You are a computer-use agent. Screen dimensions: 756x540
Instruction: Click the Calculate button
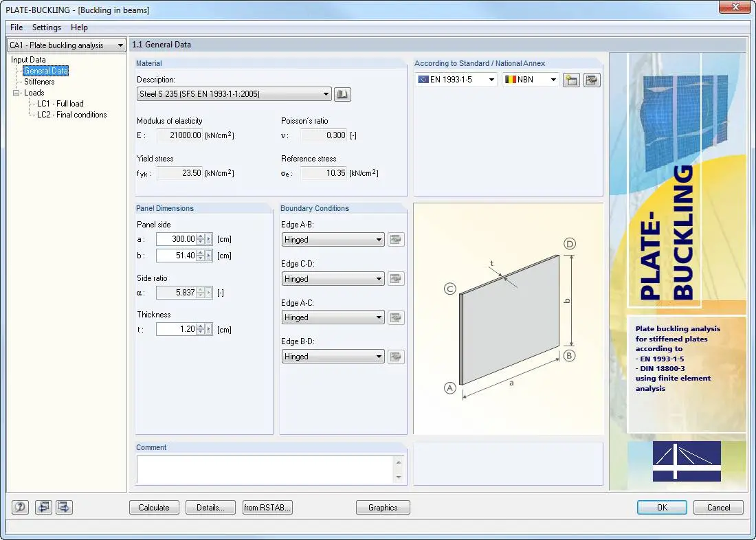(x=154, y=507)
